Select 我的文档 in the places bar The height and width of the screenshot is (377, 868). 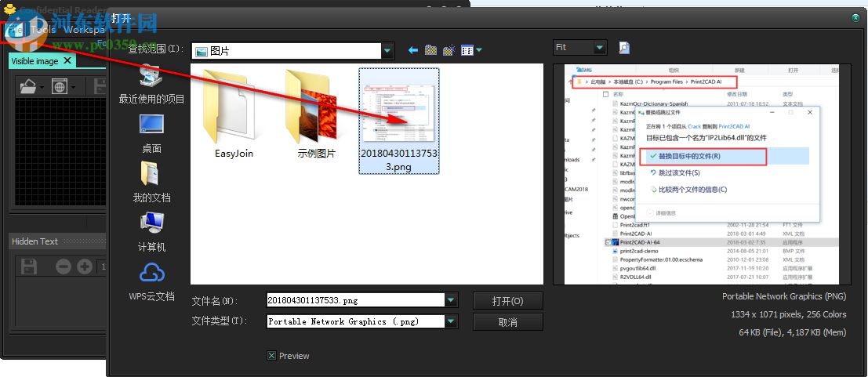pyautogui.click(x=151, y=183)
